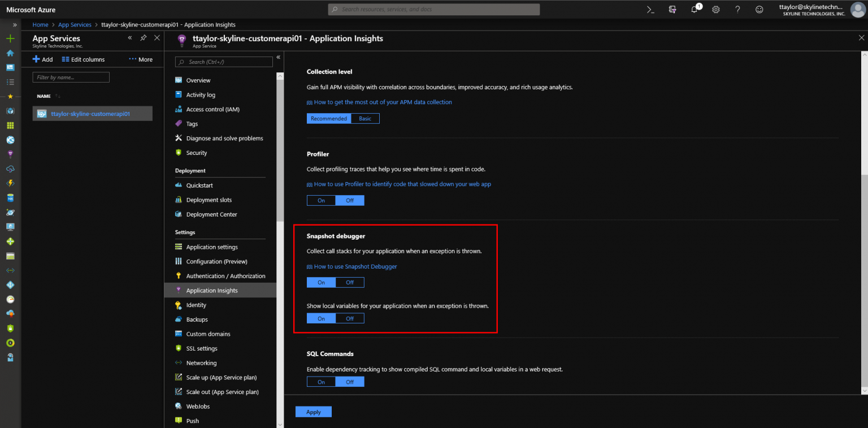Collapse the App Services list panel
The height and width of the screenshot is (428, 868).
[130, 38]
